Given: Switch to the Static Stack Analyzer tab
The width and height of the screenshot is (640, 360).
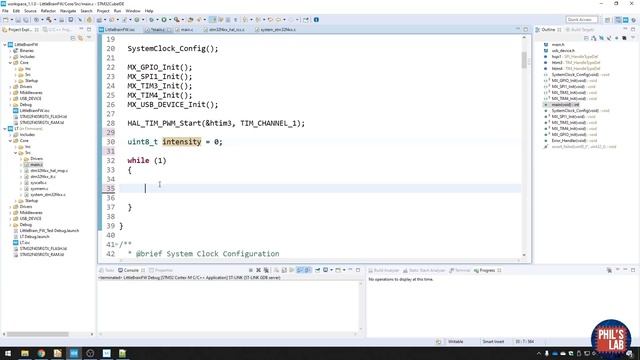Looking at the screenshot, I should pos(424,270).
